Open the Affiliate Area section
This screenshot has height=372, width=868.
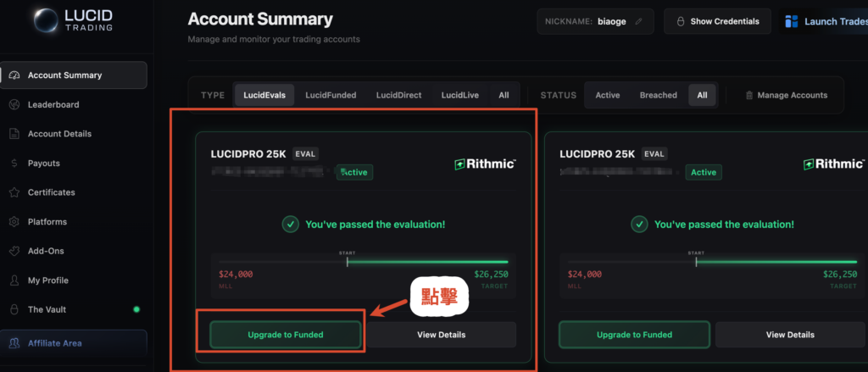54,343
